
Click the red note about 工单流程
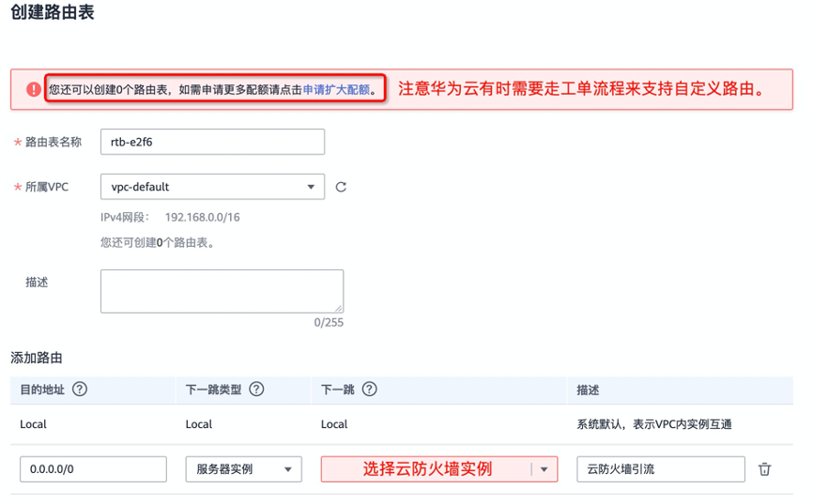[580, 90]
